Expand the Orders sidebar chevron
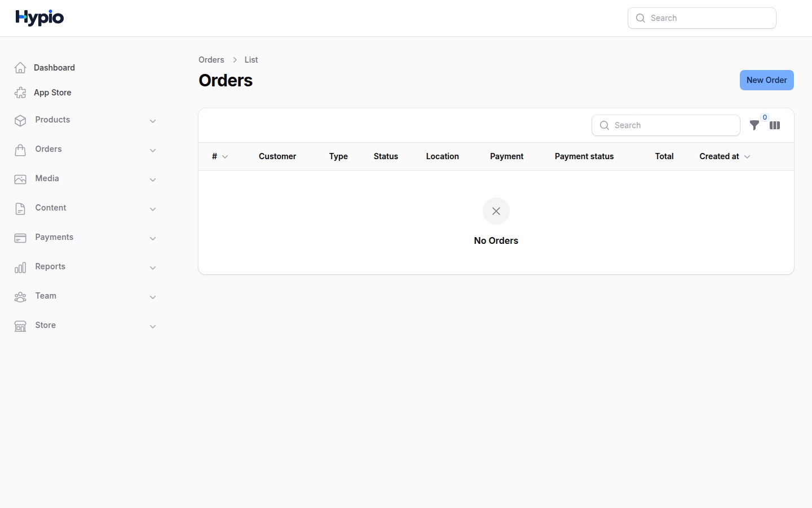812x508 pixels. 153,150
